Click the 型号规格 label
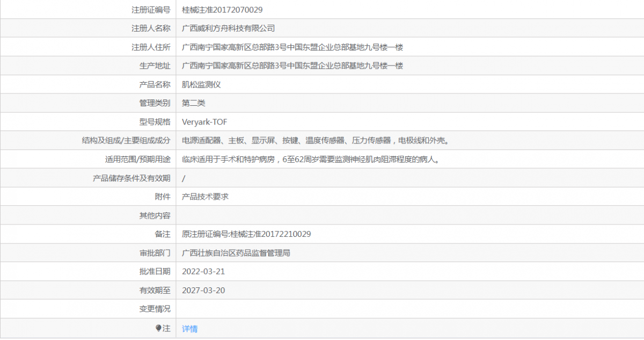644x340 pixels. coord(155,122)
